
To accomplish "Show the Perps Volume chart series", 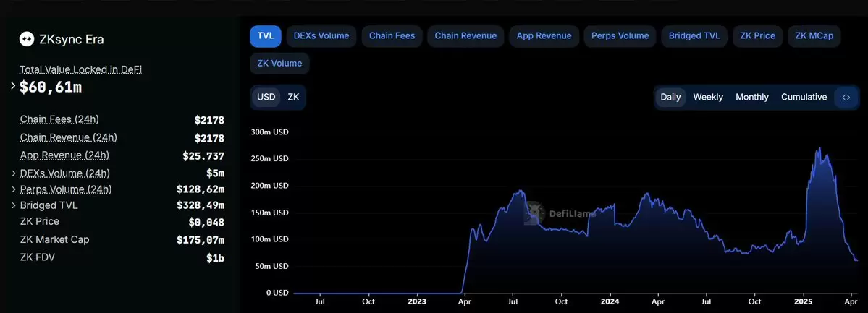I will click(620, 36).
